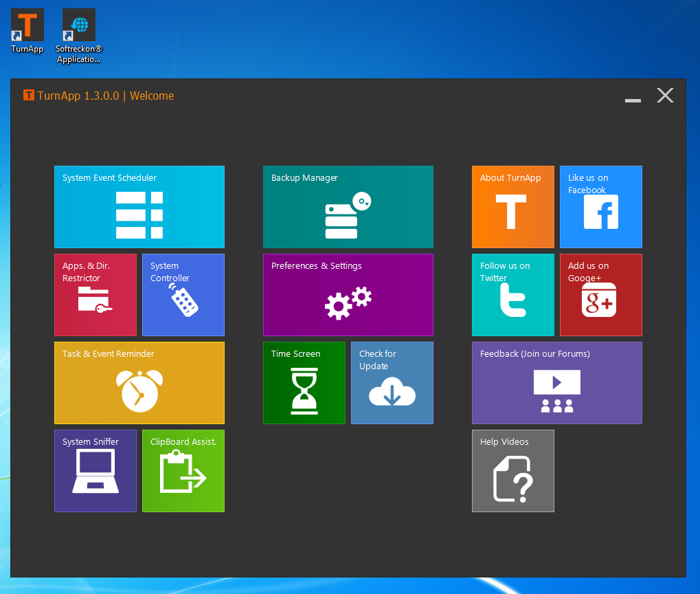Open Preferences & Settings tile
Screen dimensions: 700x594
[x=348, y=294]
